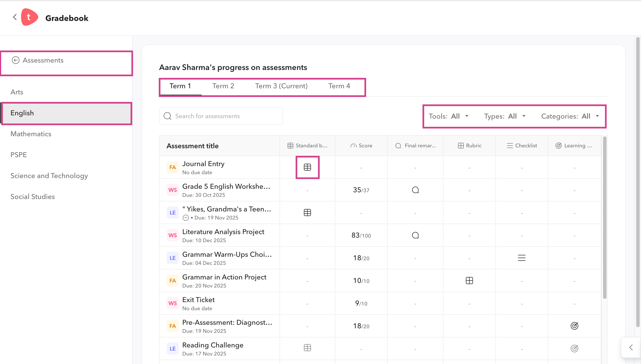Open the Exit Ticket assessment

click(198, 300)
